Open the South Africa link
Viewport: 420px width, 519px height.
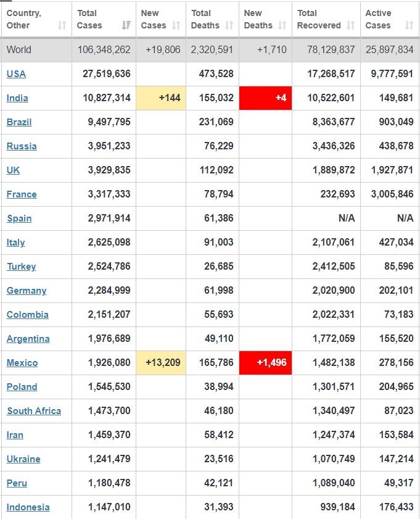[34, 411]
